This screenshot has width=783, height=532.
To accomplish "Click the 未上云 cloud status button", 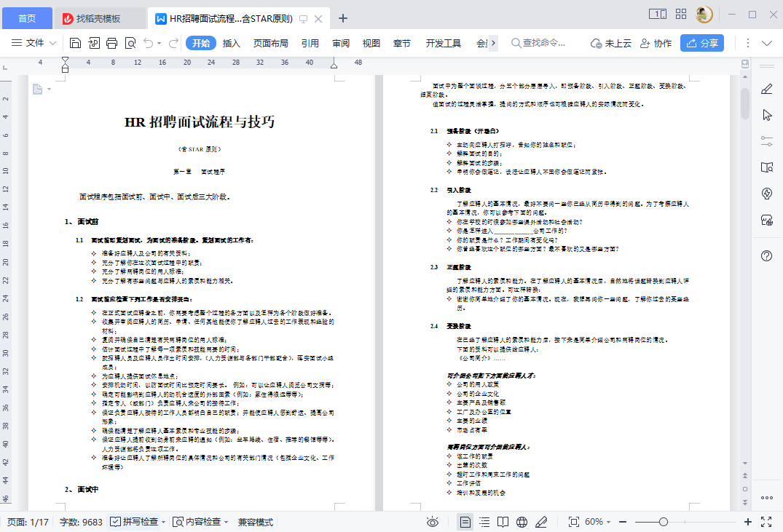I will [x=610, y=44].
